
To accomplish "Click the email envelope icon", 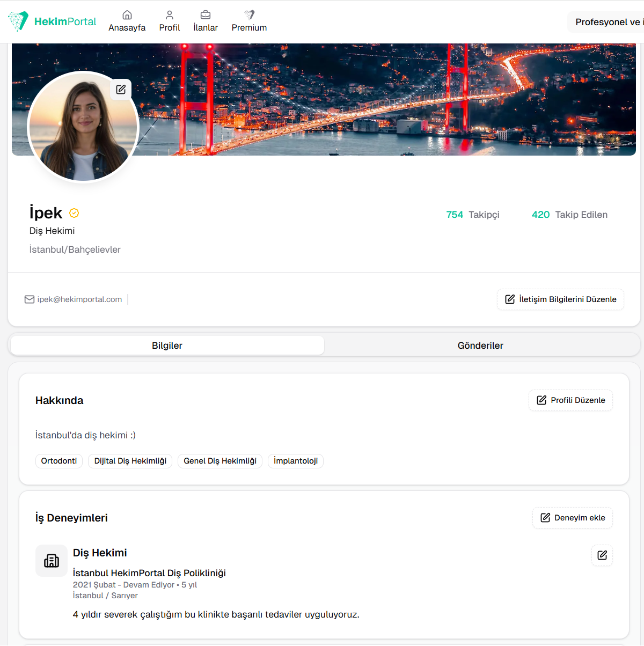I will pyautogui.click(x=30, y=299).
